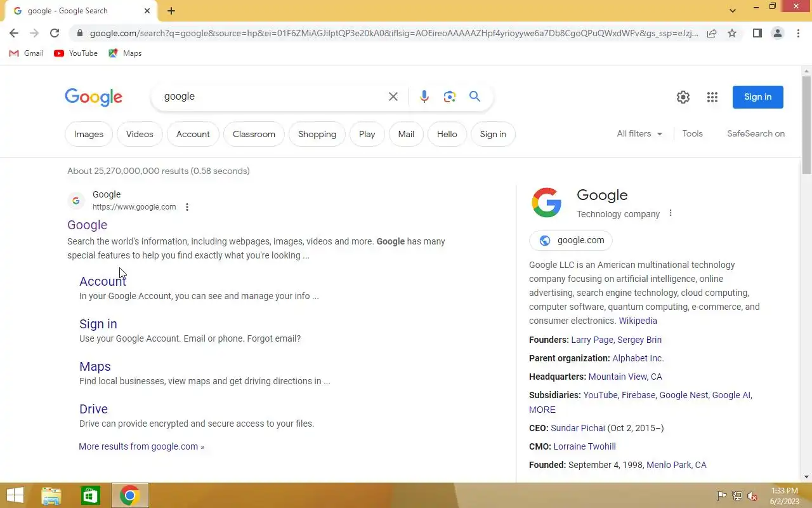Viewport: 812px width, 508px height.
Task: Open the Maps sitelink
Action: 95,366
